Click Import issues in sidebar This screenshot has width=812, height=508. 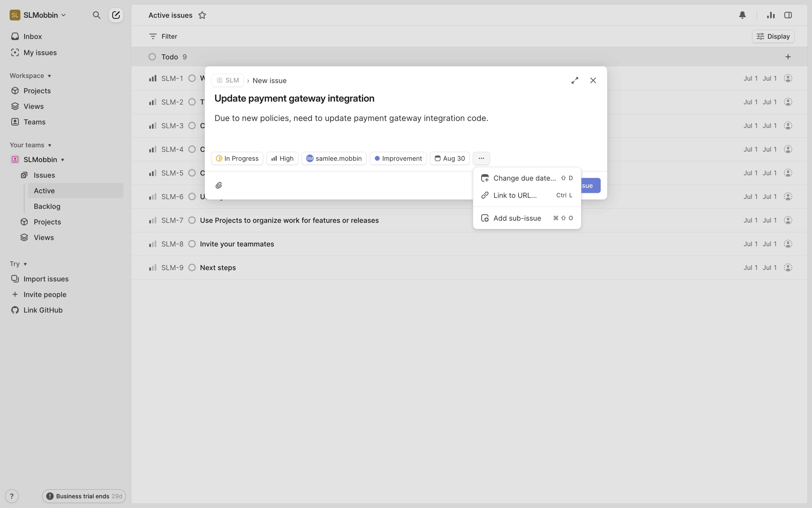pos(46,279)
